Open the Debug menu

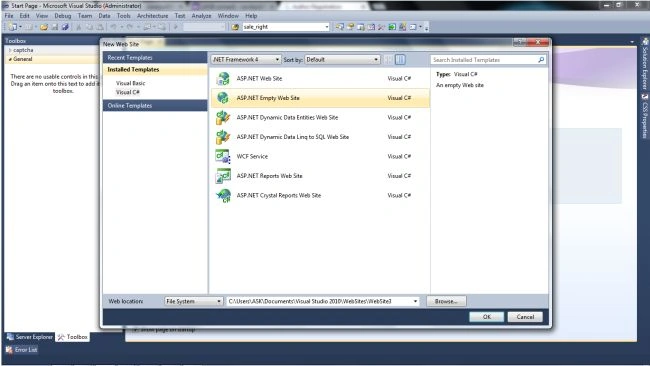(x=63, y=16)
